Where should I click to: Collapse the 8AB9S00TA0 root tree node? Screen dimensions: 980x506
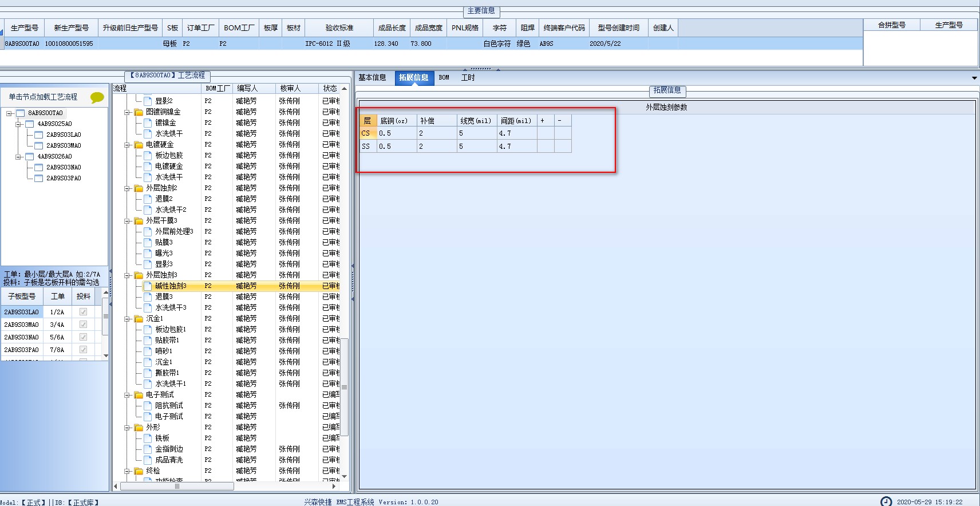pos(9,113)
